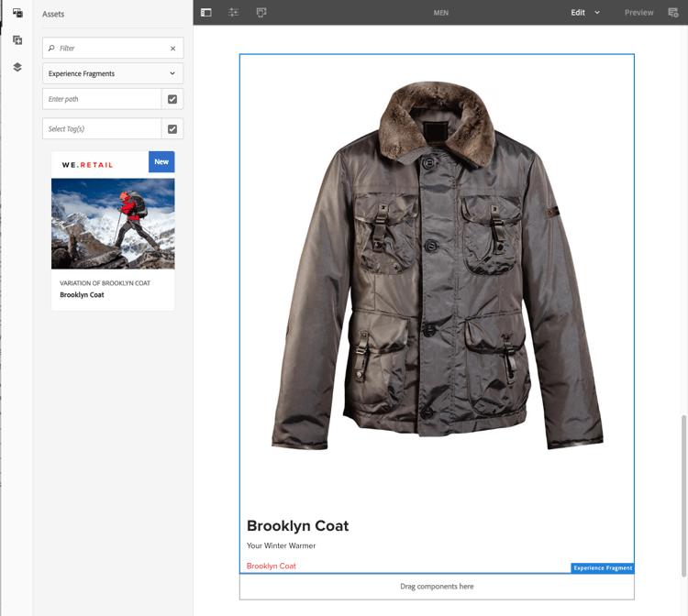Clear the Filter search field

(x=172, y=49)
